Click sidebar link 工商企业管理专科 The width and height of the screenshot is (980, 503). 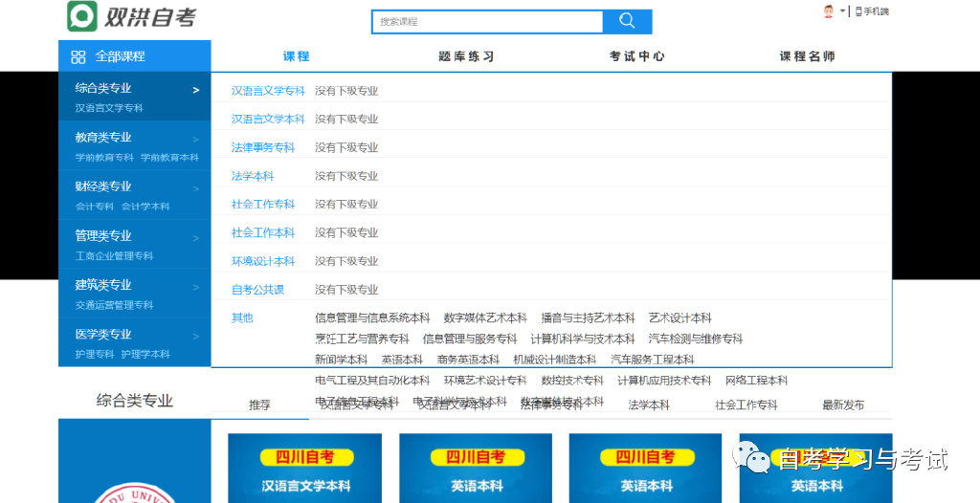[x=114, y=255]
